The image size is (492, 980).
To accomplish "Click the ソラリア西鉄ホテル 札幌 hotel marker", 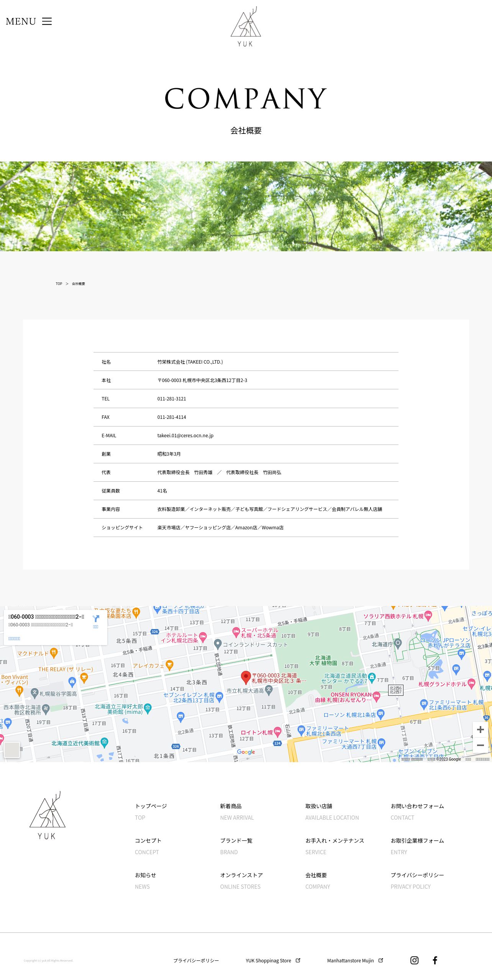I will coord(428,616).
